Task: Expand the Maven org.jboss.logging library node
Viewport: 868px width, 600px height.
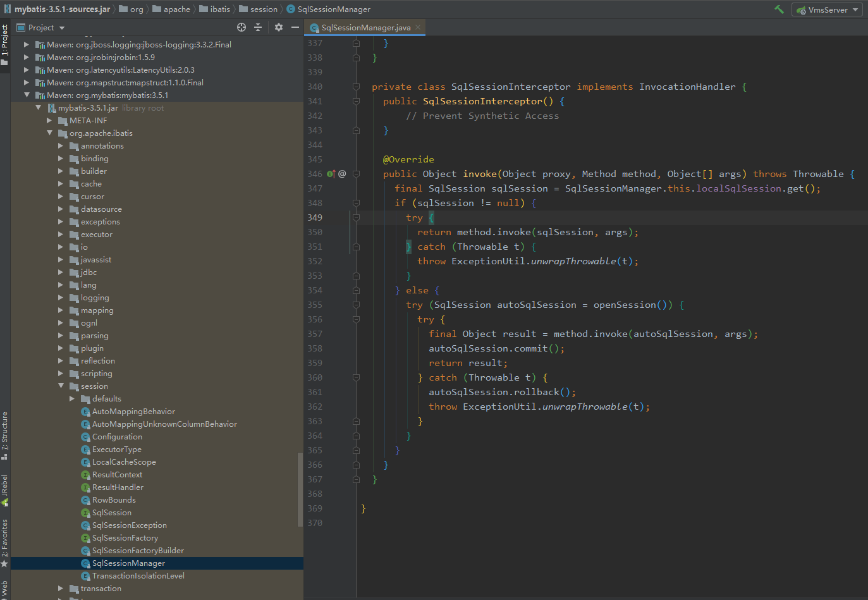Action: click(27, 45)
